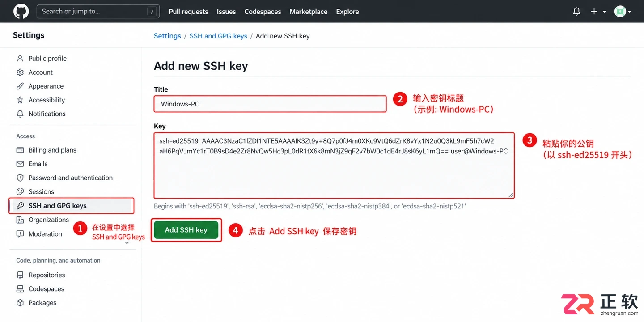Image resolution: width=644 pixels, height=322 pixels.
Task: Click the Moderation comment icon
Action: 20,234
